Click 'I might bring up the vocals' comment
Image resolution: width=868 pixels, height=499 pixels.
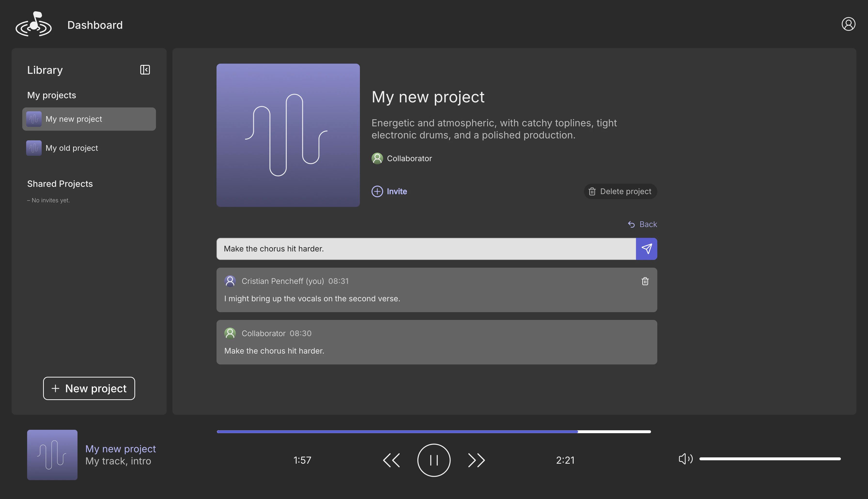[312, 299]
